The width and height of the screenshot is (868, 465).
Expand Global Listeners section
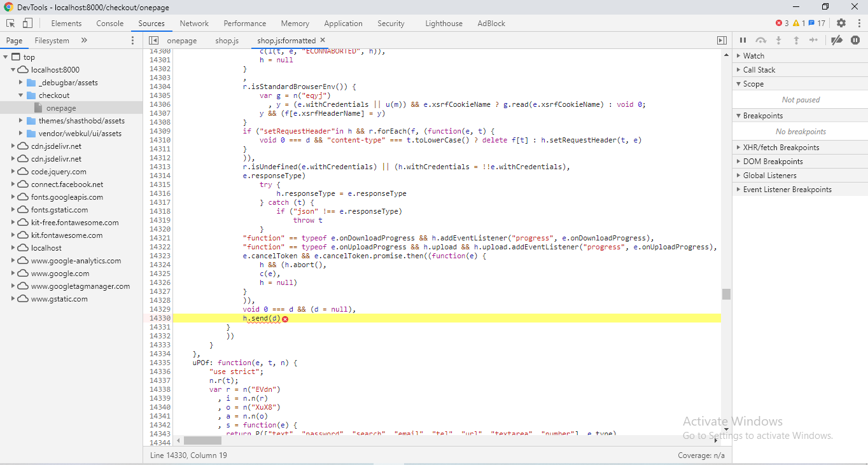coord(800,176)
